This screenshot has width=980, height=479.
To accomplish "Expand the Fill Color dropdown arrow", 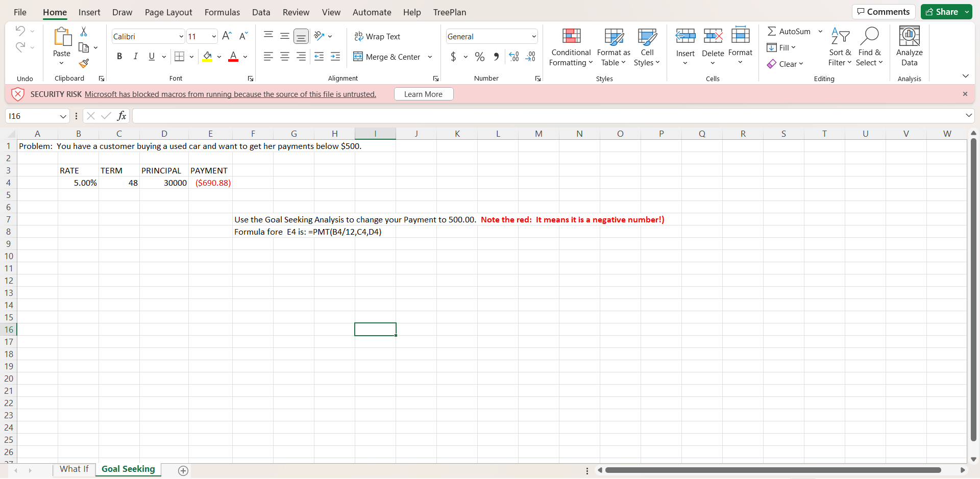I will (x=219, y=57).
